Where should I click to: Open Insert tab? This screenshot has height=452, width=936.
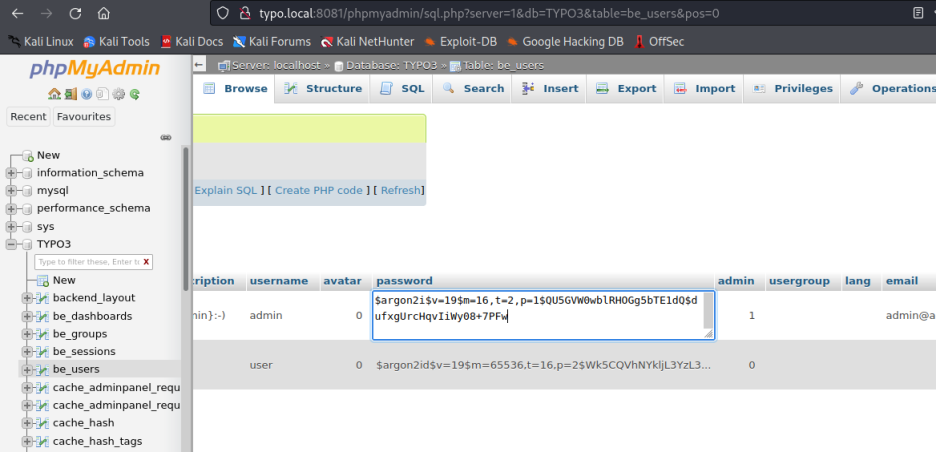(549, 88)
